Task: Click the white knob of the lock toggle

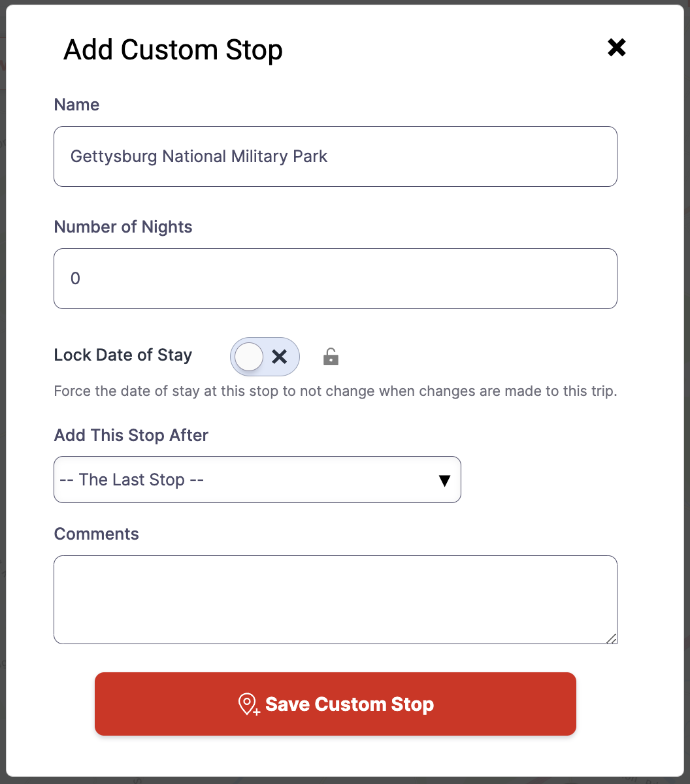Action: pos(249,357)
